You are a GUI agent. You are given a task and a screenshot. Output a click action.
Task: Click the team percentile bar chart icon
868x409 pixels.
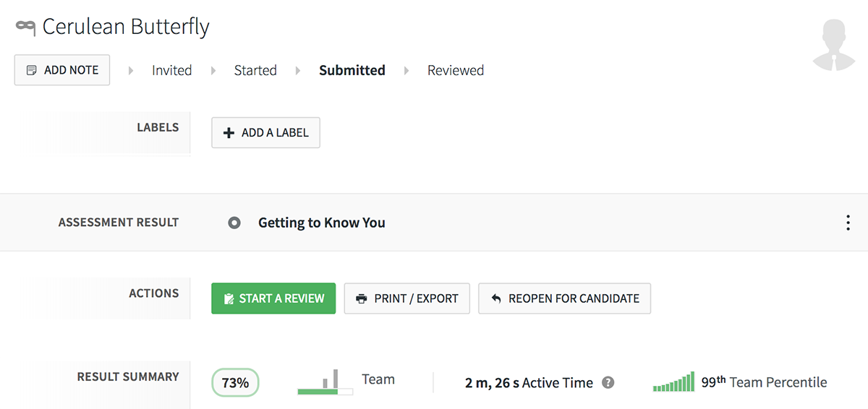(673, 382)
